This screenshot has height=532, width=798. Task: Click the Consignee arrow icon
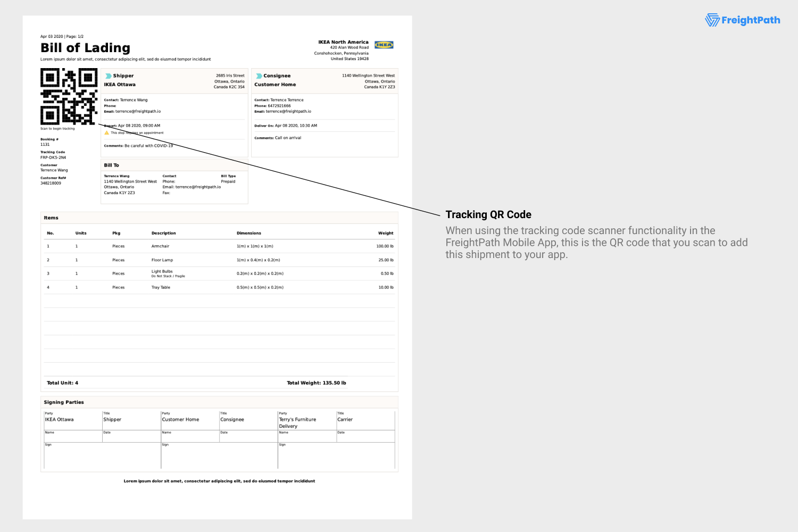click(x=259, y=76)
